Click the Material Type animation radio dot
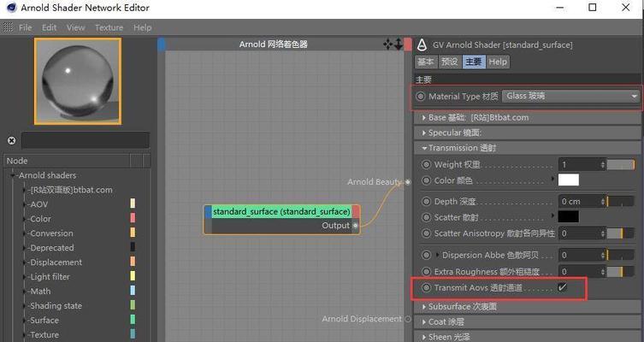The image size is (644, 342). 421,97
